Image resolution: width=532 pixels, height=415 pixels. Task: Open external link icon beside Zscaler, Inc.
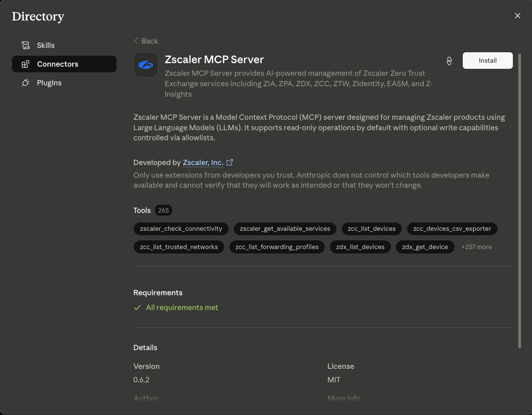[230, 162]
